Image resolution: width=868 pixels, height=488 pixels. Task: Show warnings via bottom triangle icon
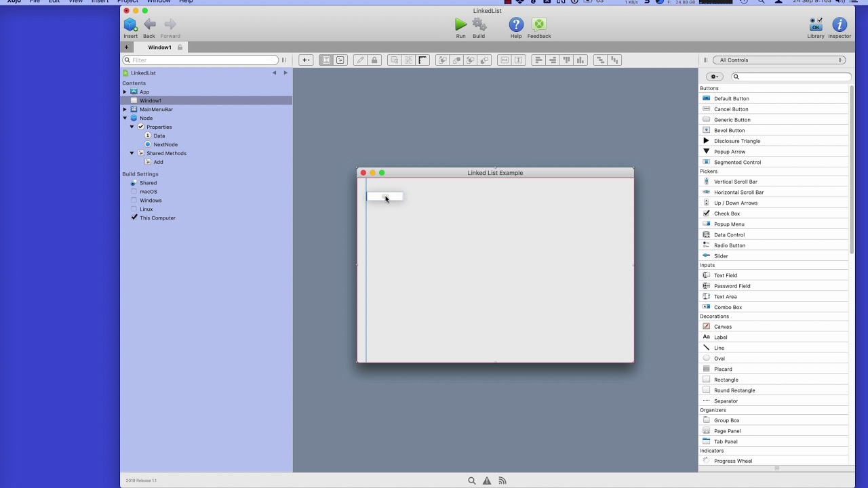(487, 481)
